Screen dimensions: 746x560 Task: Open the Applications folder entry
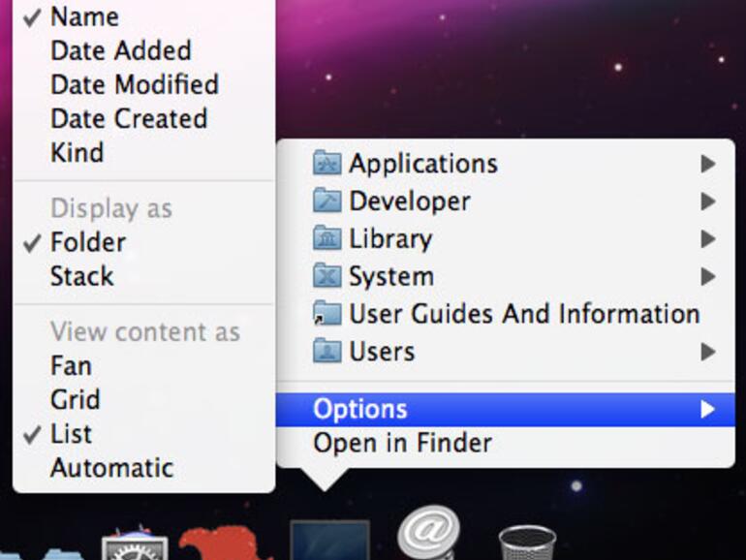pos(506,164)
